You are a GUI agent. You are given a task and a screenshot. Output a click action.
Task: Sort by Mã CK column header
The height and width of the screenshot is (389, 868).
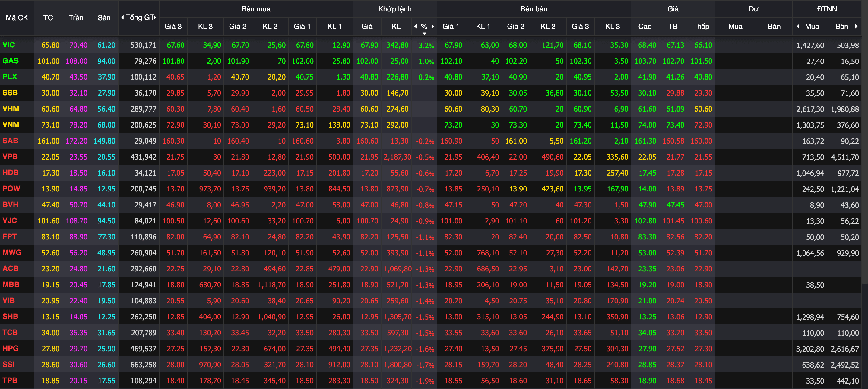(x=17, y=18)
